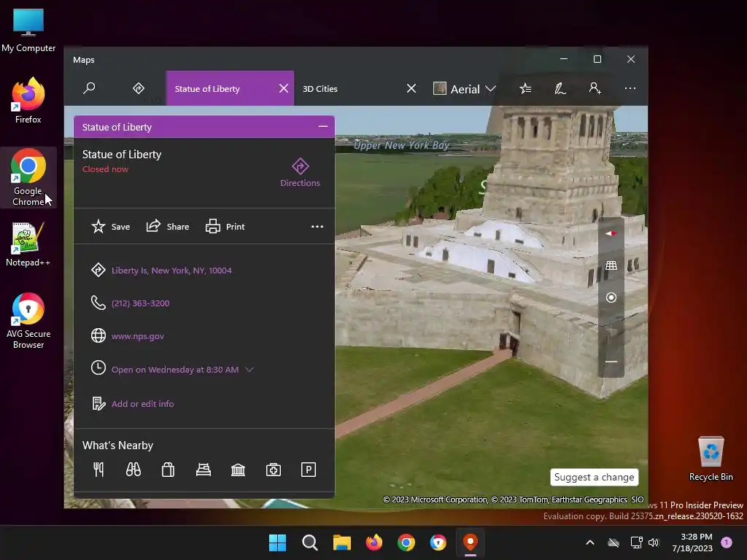The image size is (747, 560).
Task: Print the Statue of Liberty details
Action: pos(225,227)
